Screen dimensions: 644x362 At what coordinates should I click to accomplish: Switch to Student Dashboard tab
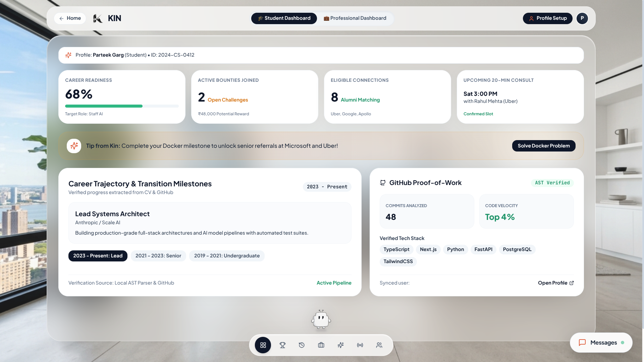284,18
